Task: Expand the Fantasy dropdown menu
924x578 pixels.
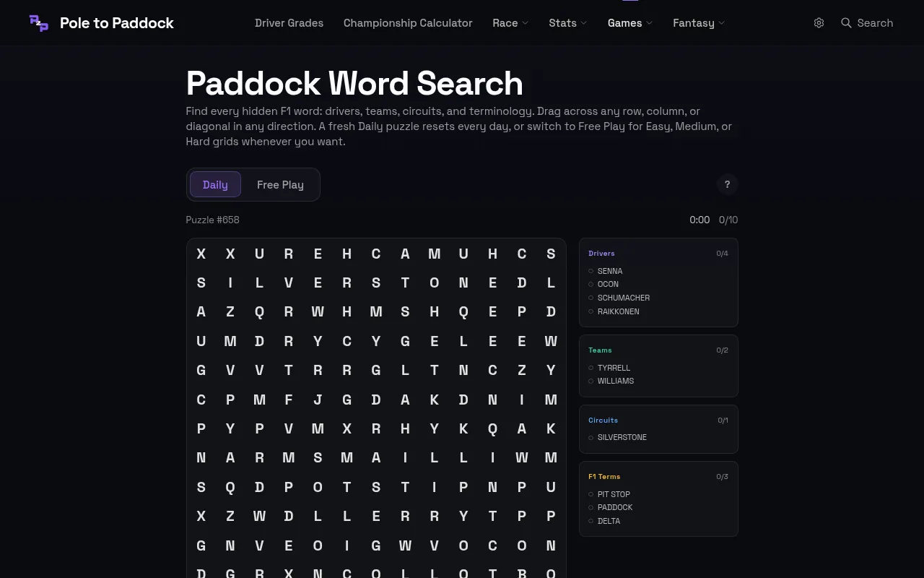Action: 699,23
